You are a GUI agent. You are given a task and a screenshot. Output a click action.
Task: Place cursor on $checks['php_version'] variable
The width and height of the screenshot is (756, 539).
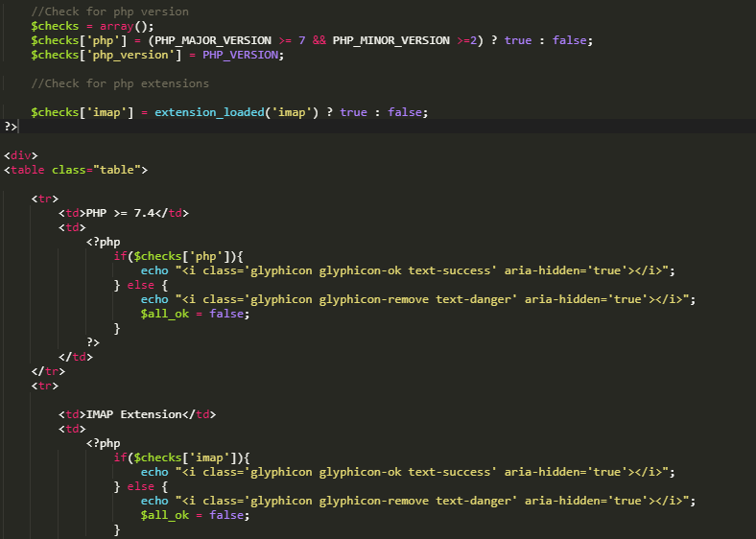106,55
